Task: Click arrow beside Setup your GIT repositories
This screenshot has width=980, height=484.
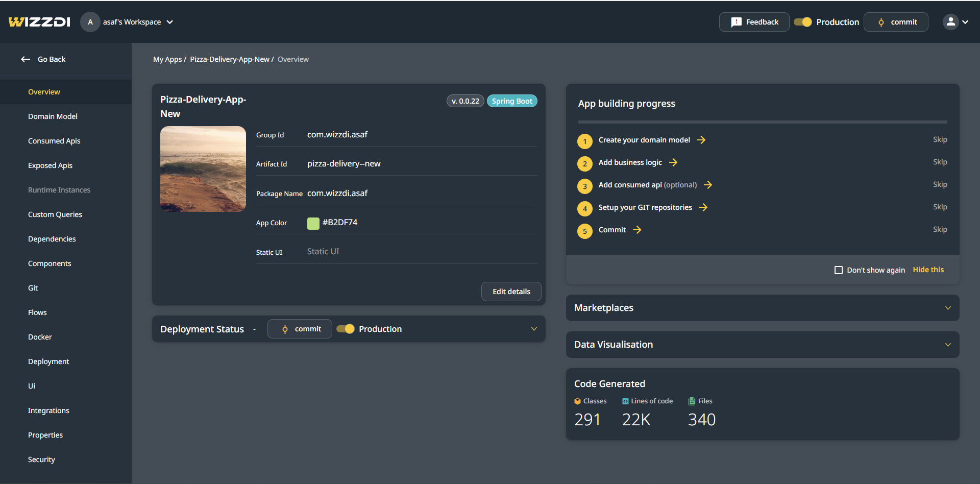Action: coord(703,207)
